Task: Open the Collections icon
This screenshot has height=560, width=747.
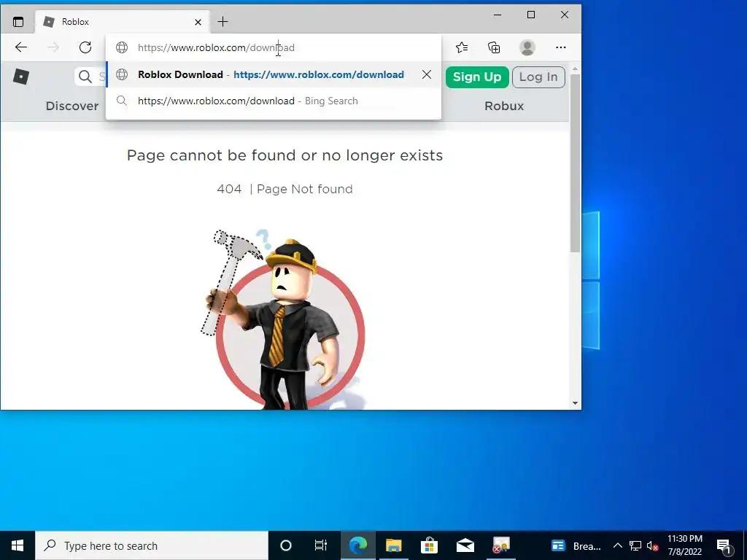Action: coord(494,47)
